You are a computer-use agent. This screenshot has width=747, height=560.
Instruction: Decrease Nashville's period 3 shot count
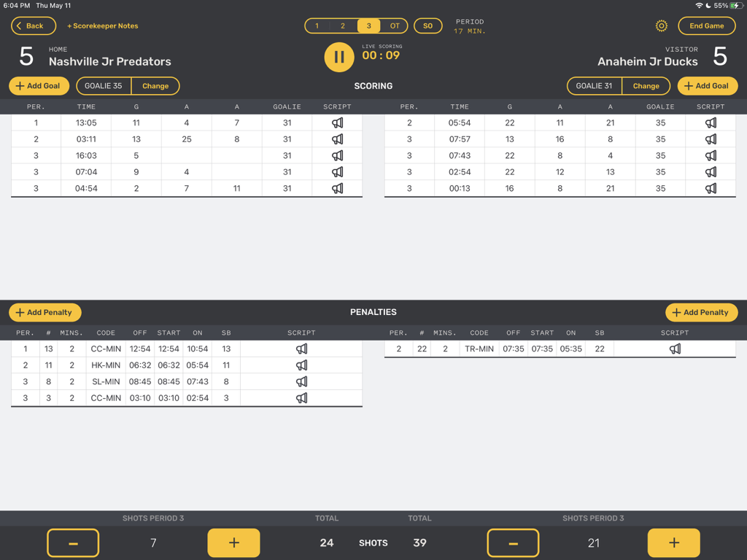pyautogui.click(x=73, y=542)
